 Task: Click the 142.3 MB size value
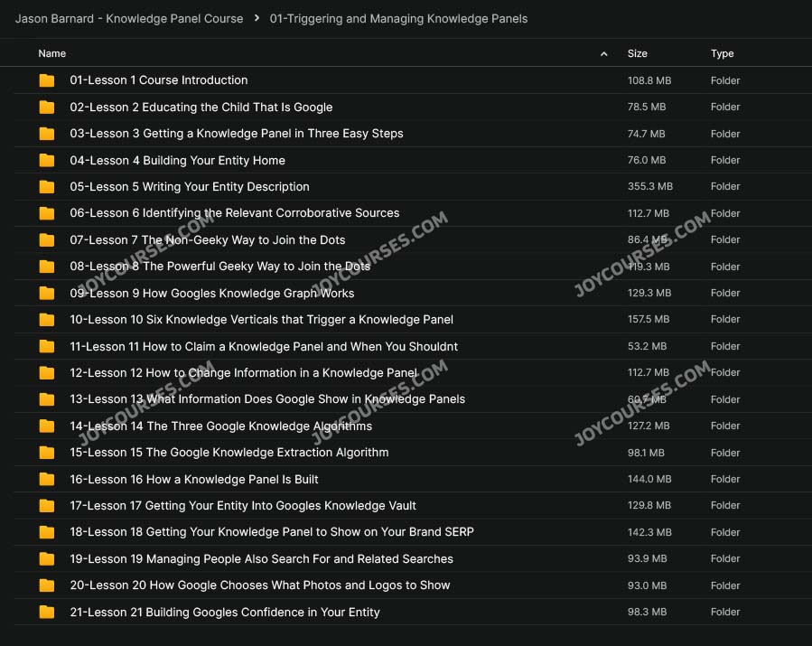click(649, 532)
